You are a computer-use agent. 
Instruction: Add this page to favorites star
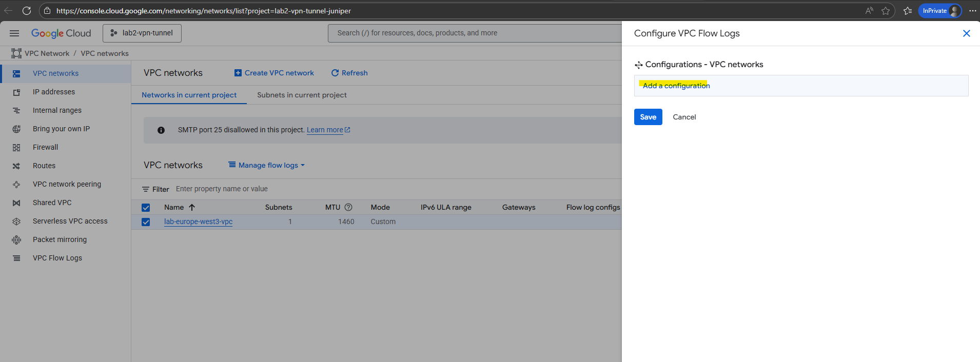coord(886,11)
